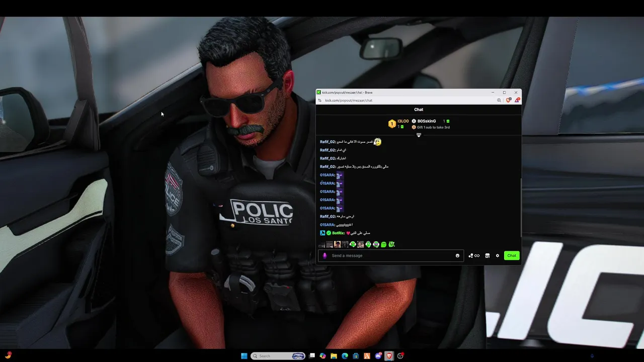This screenshot has width=644, height=362.
Task: Click the thinking emoji in Rafif_G2 message
Action: (377, 142)
